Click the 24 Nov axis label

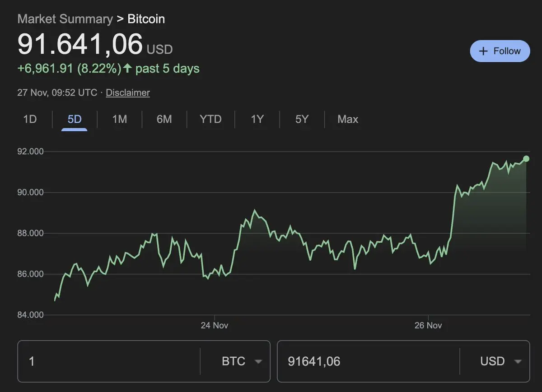click(x=214, y=325)
